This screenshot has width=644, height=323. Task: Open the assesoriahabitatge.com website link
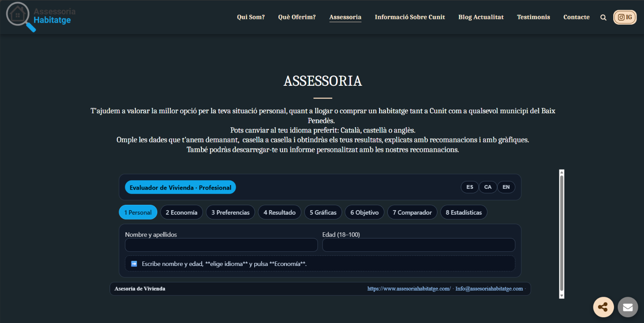(409, 289)
